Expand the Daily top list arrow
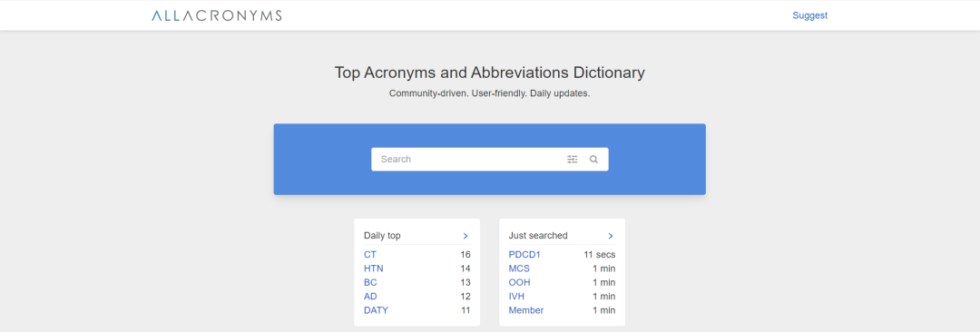Screen dimensions: 980x332 [x=465, y=236]
